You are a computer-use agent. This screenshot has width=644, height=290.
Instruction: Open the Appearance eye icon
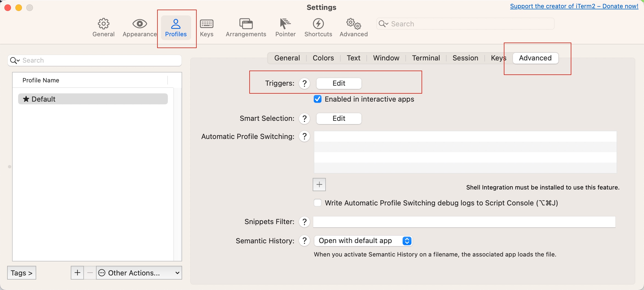(x=140, y=24)
